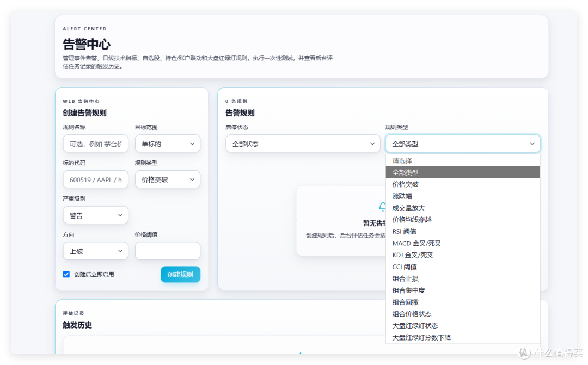Click the 告警规则 panel heading

point(240,113)
